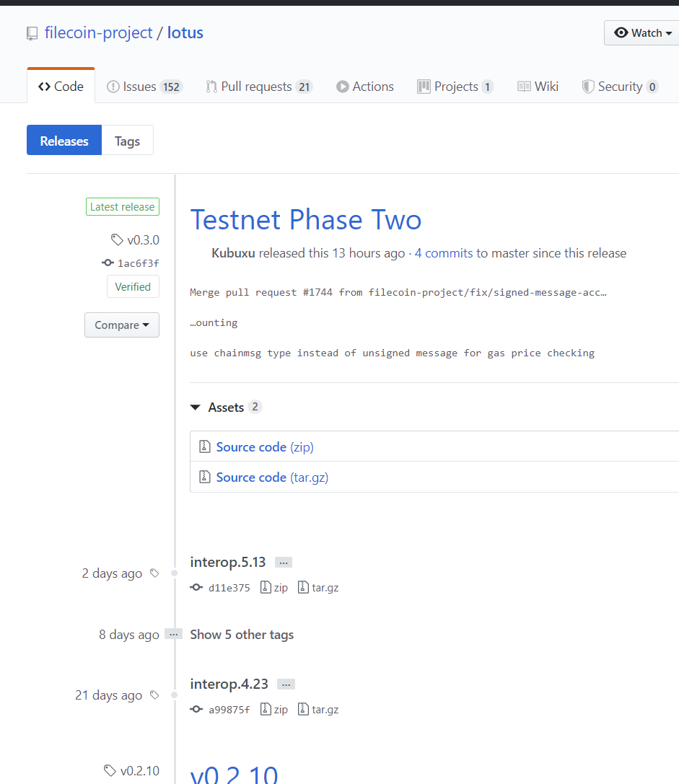Open the Watch dropdown
This screenshot has width=679, height=784.
[x=643, y=33]
